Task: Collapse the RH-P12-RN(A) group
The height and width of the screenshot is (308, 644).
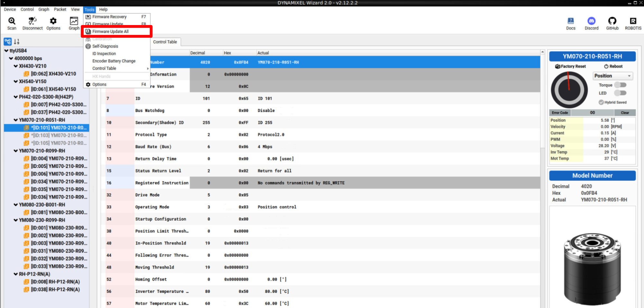Action: (x=15, y=274)
